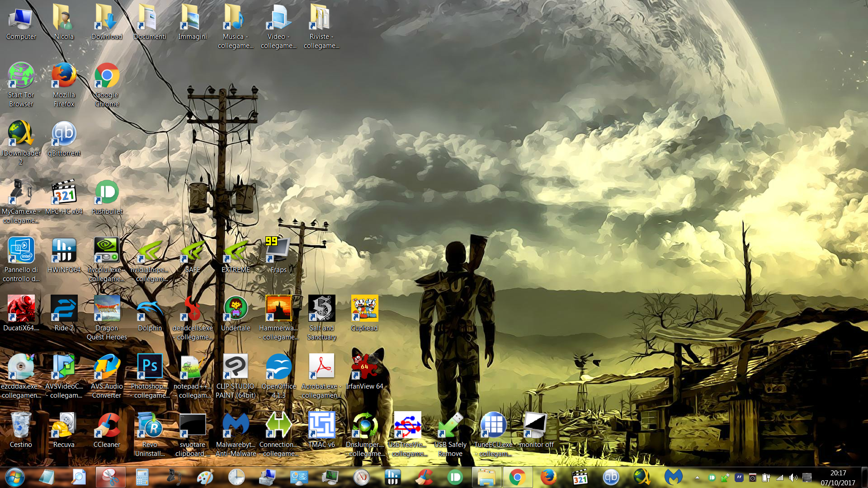868x488 pixels.
Task: Launch Google Chrome desktop shortcut
Action: click(x=107, y=85)
